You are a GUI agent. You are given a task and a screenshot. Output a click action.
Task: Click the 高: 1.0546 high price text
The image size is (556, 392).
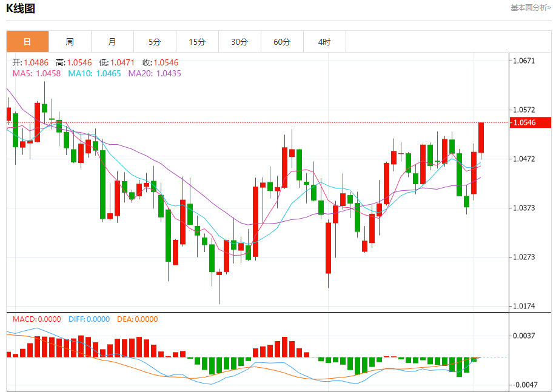click(74, 63)
